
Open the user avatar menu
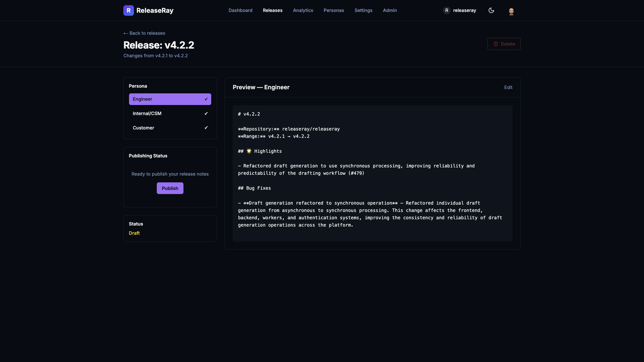511,11
